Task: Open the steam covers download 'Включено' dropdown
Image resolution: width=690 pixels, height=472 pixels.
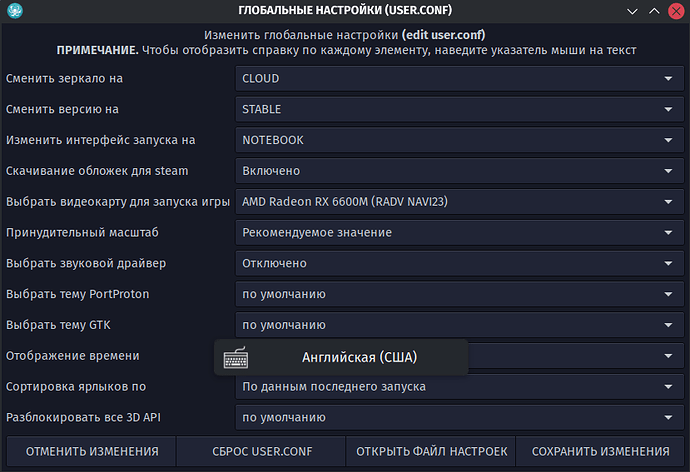Action: pos(459,171)
